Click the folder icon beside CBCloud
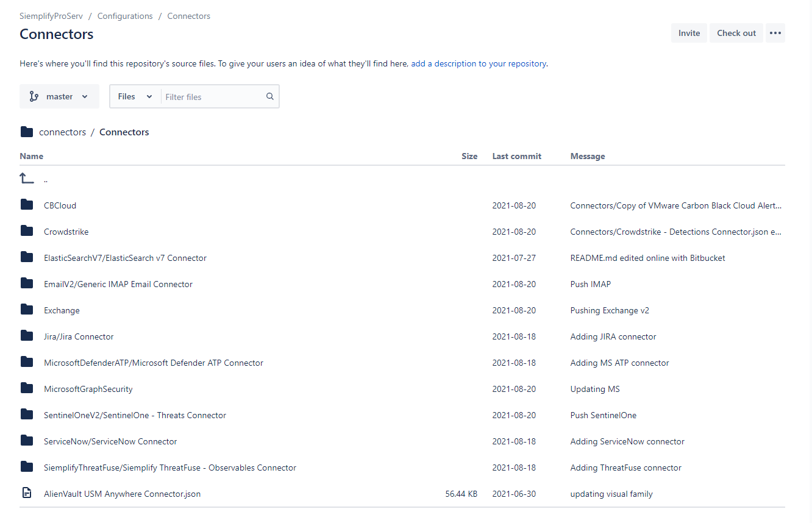Viewport: 812px width, 523px height. [x=27, y=205]
